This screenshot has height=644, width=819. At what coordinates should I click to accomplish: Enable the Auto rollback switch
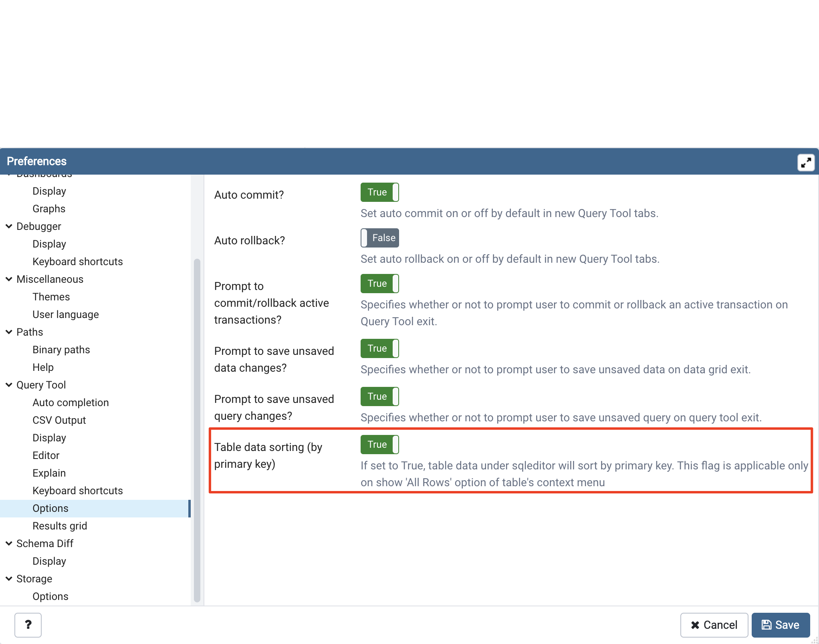tap(379, 238)
